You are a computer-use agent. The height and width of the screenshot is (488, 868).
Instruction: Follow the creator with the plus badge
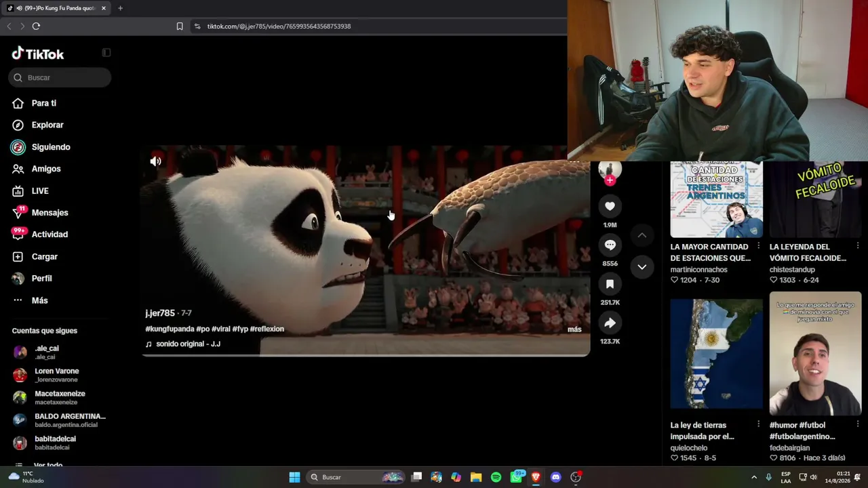pos(610,180)
